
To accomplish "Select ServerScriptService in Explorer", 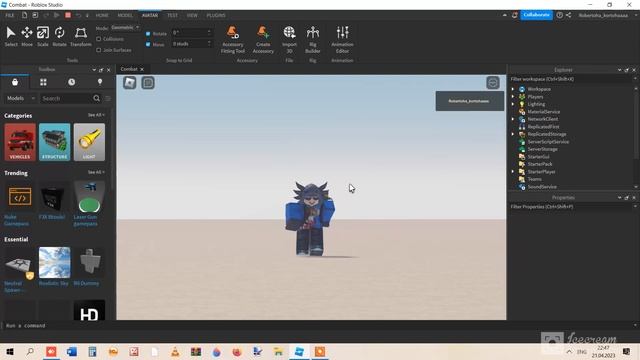I will 548,142.
